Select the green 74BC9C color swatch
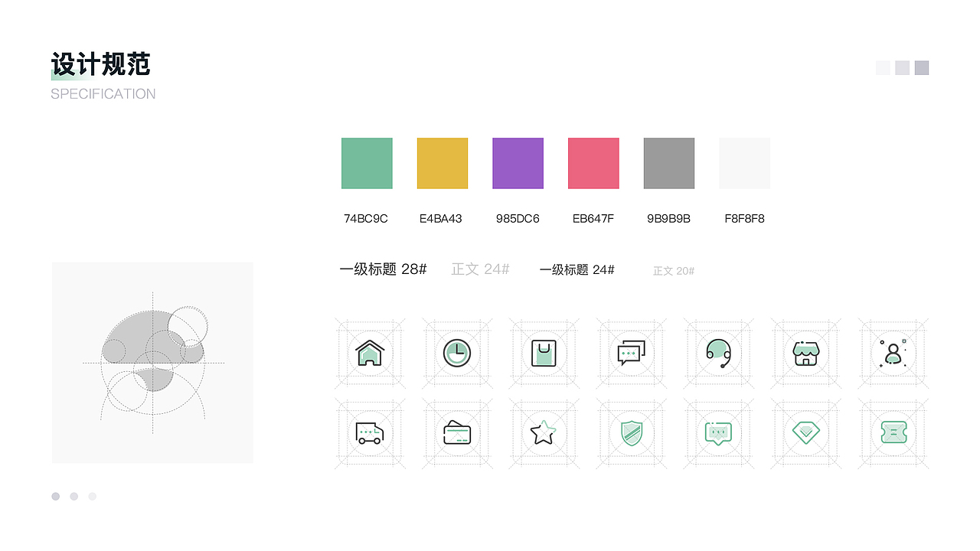Screen dimensions: 980x551 tap(366, 162)
